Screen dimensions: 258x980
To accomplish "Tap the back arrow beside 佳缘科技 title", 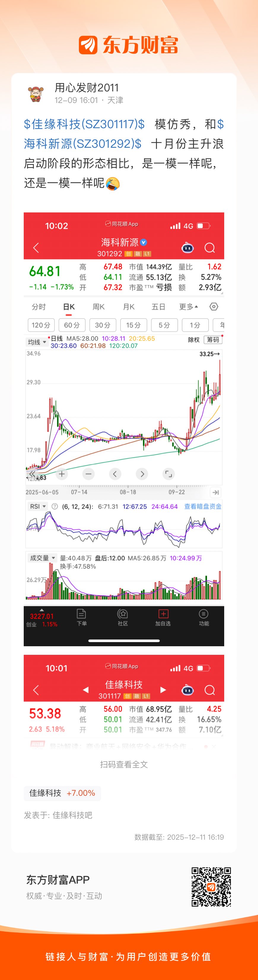I will point(36,690).
